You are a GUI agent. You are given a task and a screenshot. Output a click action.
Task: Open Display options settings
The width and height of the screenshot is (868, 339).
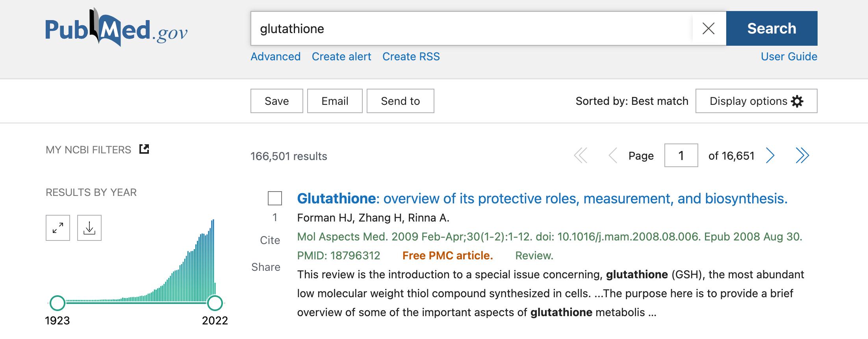point(756,101)
